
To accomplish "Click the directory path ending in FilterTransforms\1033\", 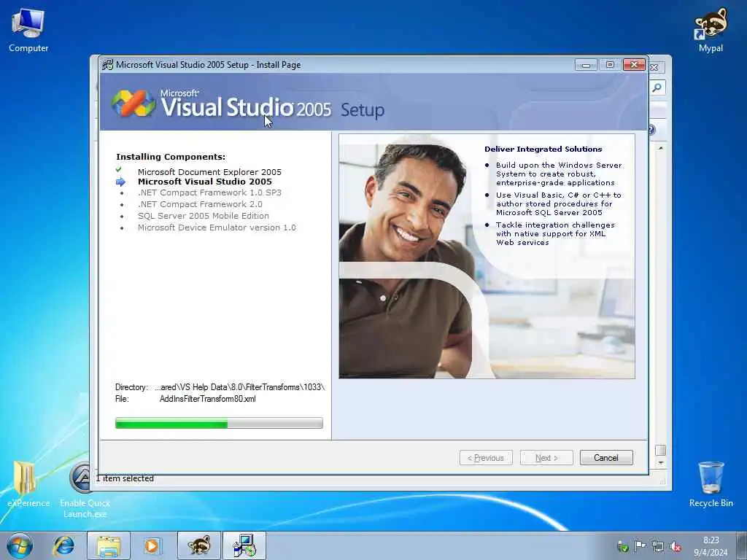I will (x=239, y=387).
